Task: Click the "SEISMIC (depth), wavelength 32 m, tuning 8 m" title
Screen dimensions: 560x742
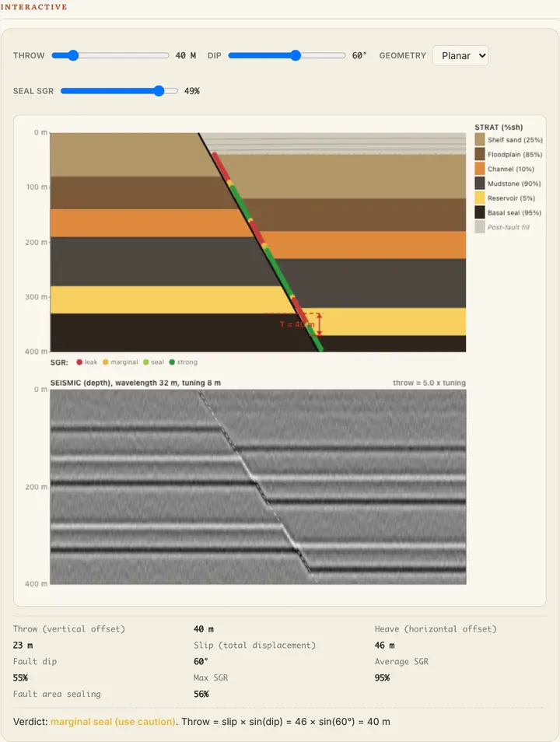Action: click(135, 383)
